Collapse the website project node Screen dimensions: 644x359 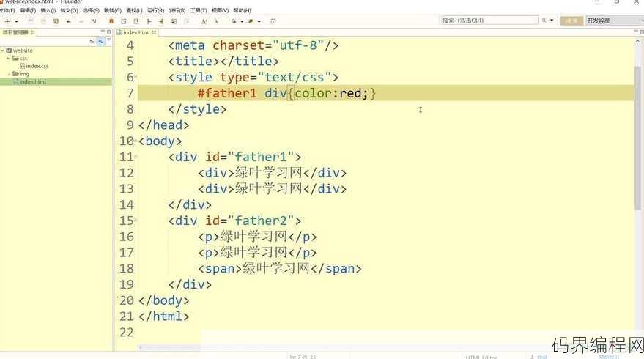pyautogui.click(x=2, y=51)
